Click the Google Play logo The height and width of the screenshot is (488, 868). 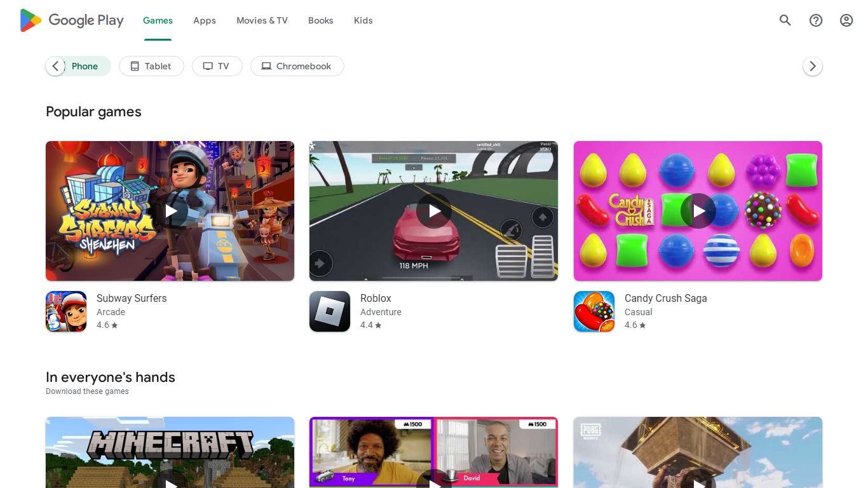click(72, 20)
